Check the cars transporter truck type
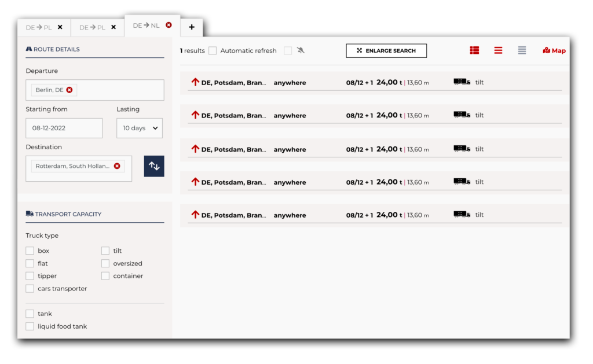 pos(30,288)
